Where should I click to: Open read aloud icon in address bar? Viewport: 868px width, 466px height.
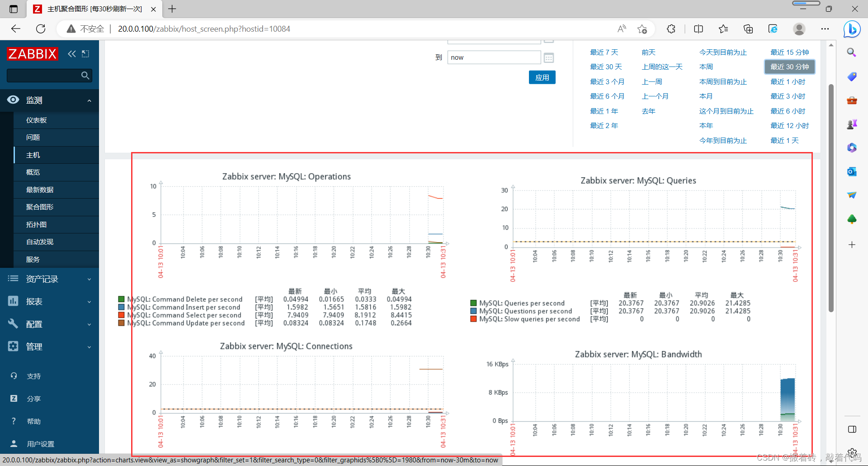(622, 29)
